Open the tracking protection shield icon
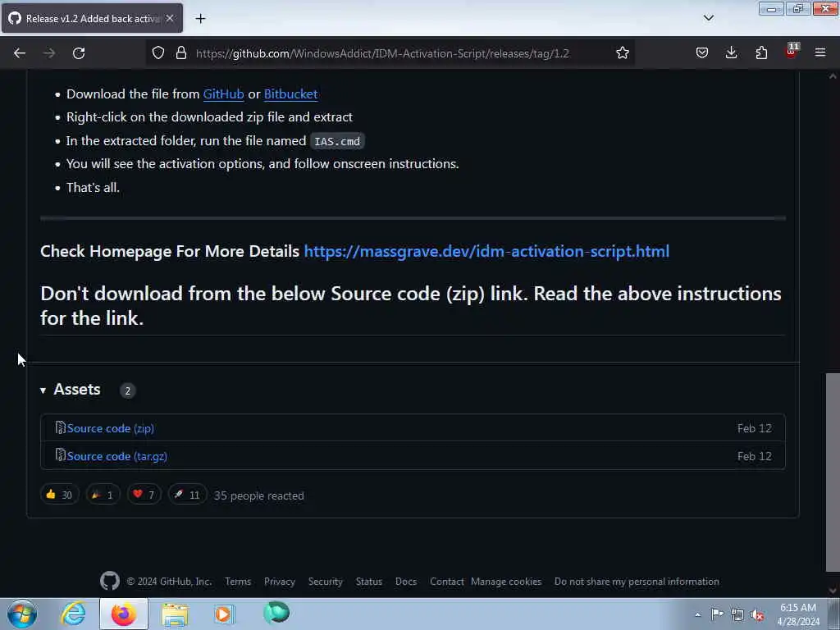 (x=158, y=53)
